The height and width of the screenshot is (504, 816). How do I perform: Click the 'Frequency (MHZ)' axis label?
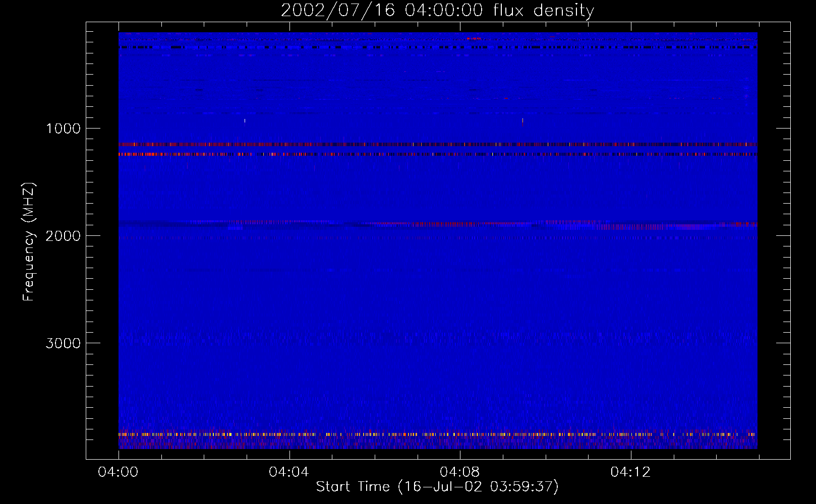tap(29, 242)
